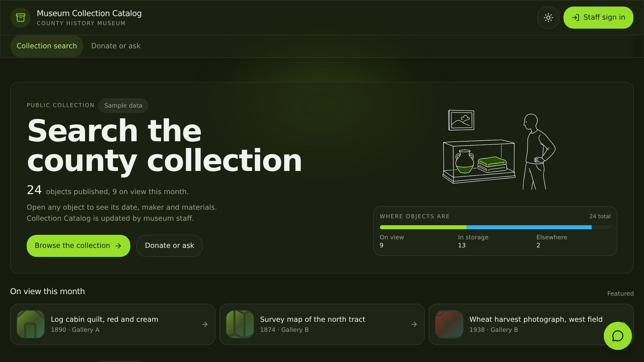Click the Featured label
Screen dimensions: 644x362
620,294
